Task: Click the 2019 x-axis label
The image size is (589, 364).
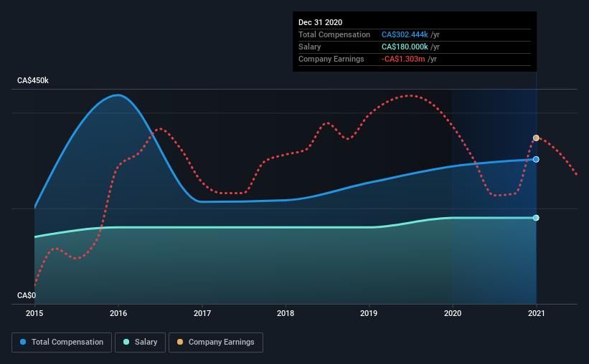Action: (x=369, y=313)
